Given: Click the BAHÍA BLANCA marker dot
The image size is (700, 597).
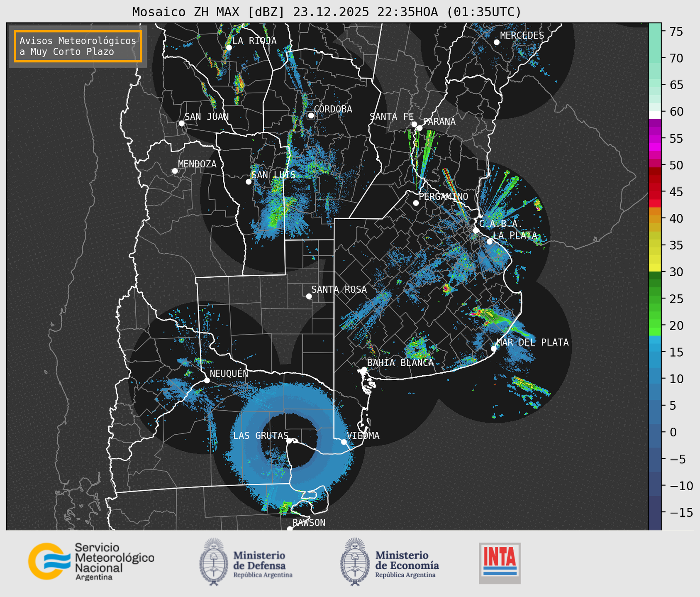Looking at the screenshot, I should pos(364,369).
